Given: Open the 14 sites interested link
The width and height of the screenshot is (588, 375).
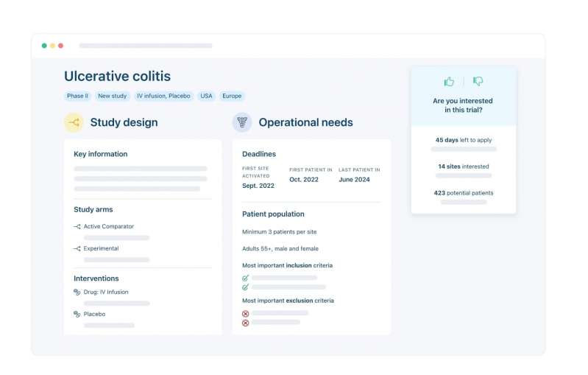Looking at the screenshot, I should coord(464,167).
